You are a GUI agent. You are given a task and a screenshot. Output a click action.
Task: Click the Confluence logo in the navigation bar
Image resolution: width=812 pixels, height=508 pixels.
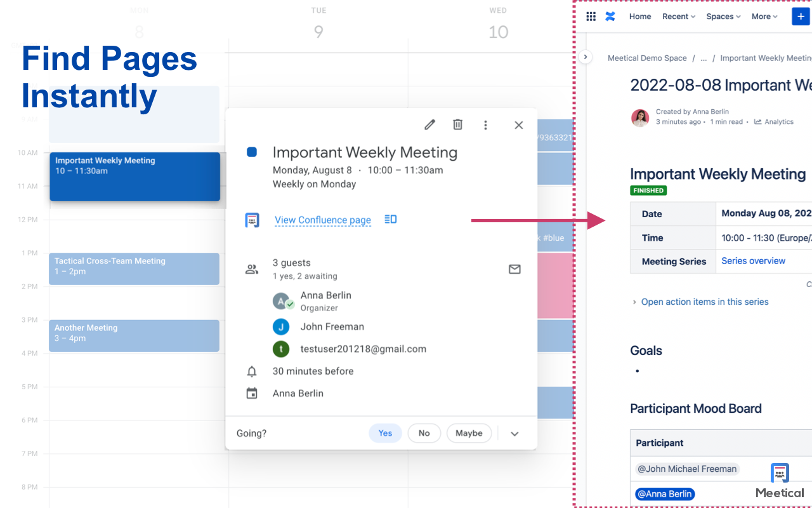click(610, 16)
